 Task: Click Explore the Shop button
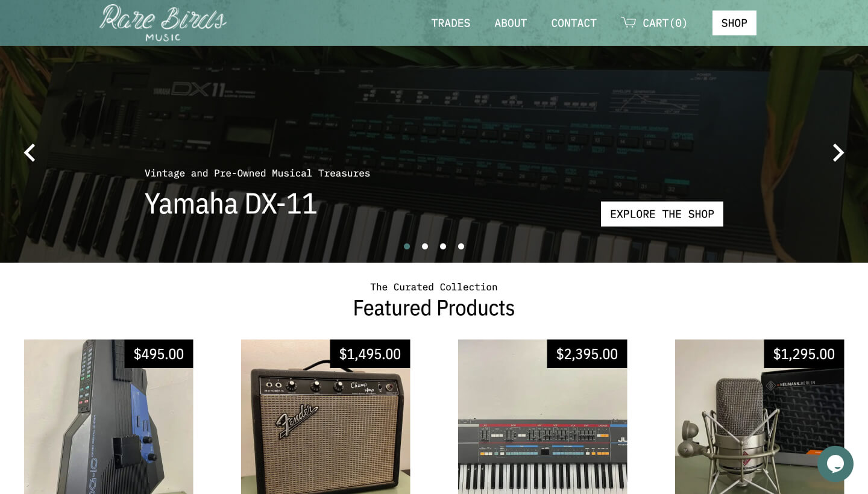pyautogui.click(x=662, y=214)
